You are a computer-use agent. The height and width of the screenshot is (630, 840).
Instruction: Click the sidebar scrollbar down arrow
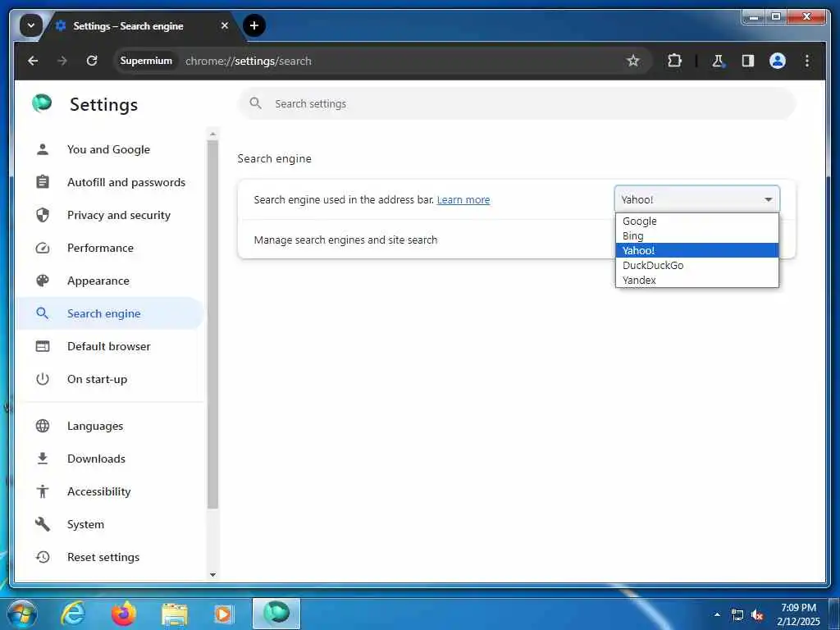point(212,575)
